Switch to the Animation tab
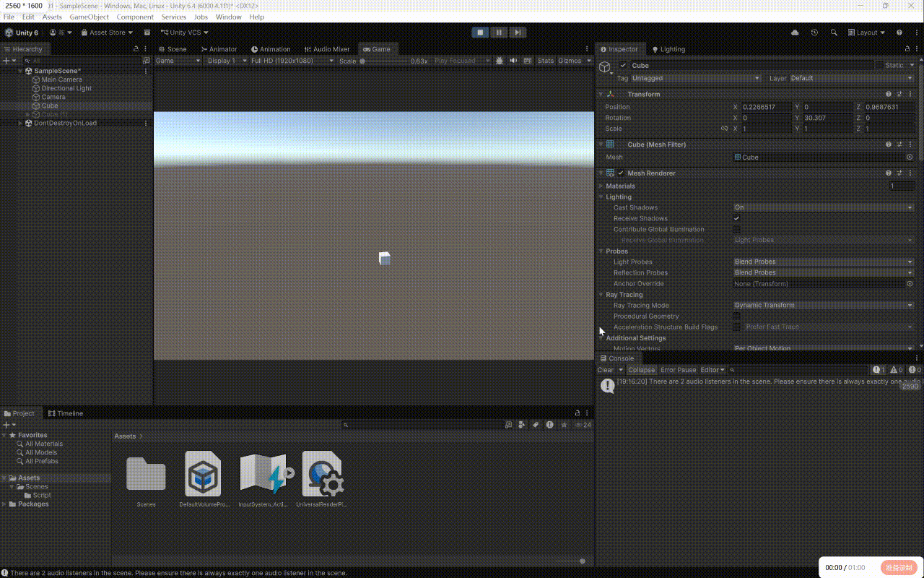 270,49
